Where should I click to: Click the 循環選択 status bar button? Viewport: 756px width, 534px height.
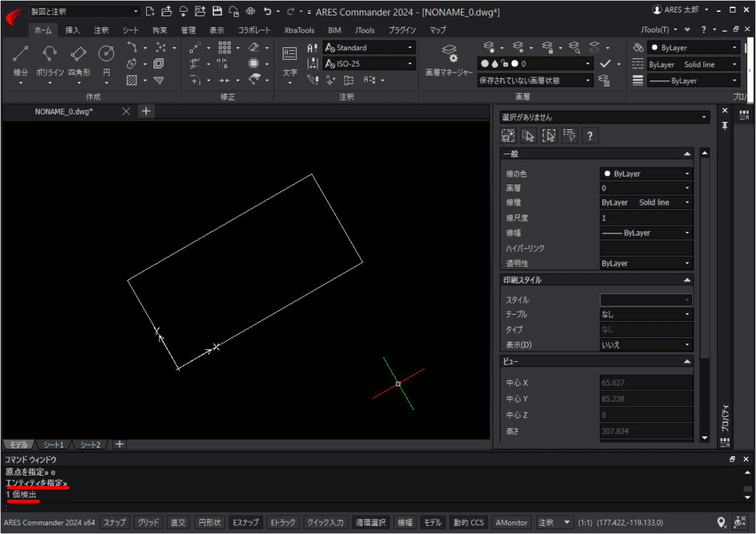pos(371,522)
